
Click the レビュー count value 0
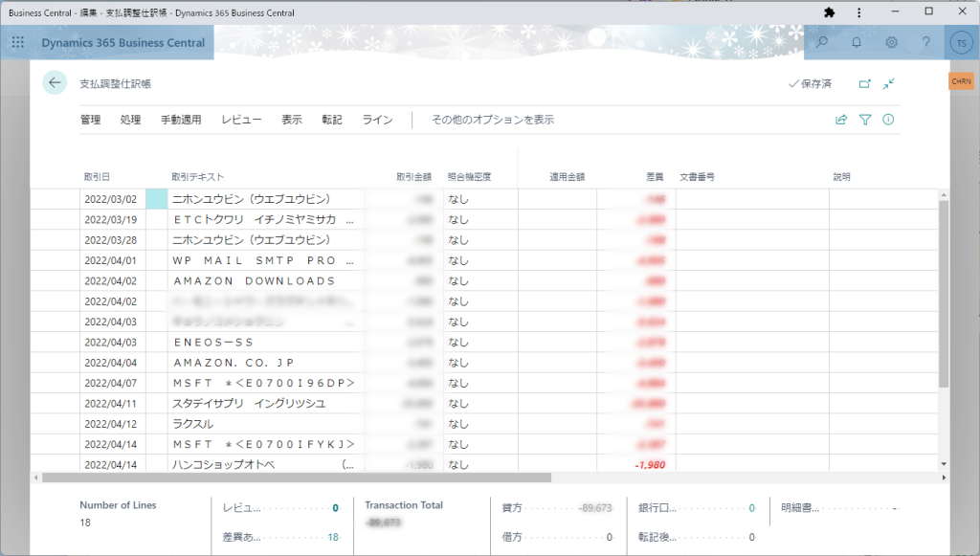(336, 508)
